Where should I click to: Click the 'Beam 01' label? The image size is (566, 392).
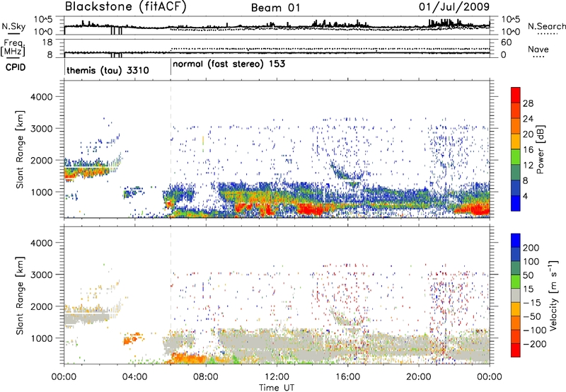click(275, 8)
